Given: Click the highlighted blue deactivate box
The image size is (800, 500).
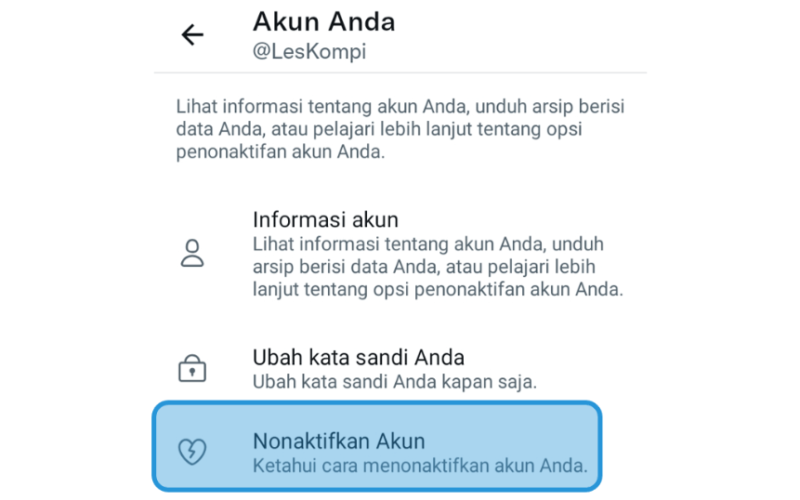Looking at the screenshot, I should pyautogui.click(x=377, y=446).
